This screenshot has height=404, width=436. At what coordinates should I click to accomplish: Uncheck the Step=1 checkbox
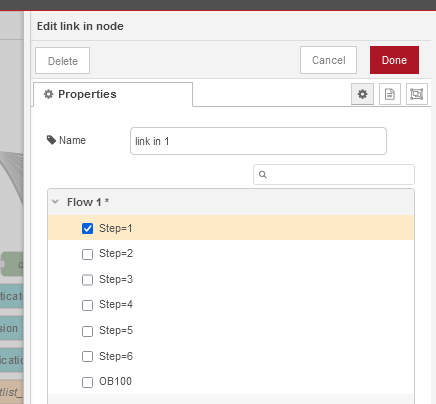click(x=87, y=228)
